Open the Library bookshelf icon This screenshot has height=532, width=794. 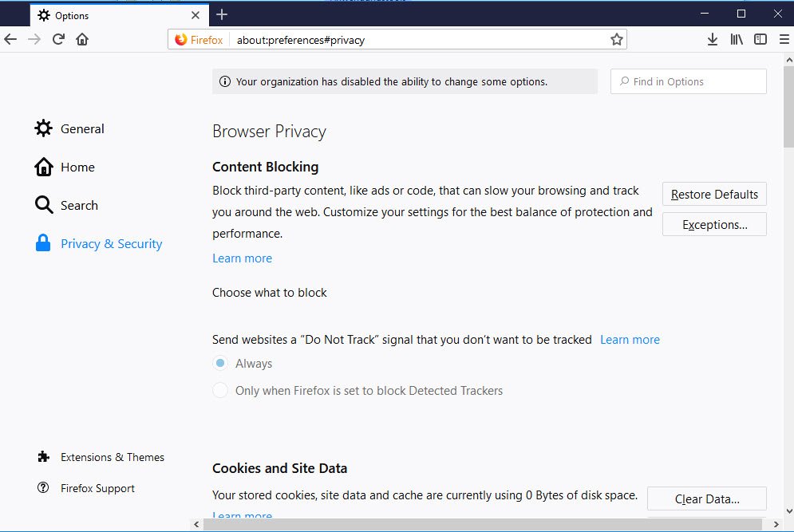point(737,39)
